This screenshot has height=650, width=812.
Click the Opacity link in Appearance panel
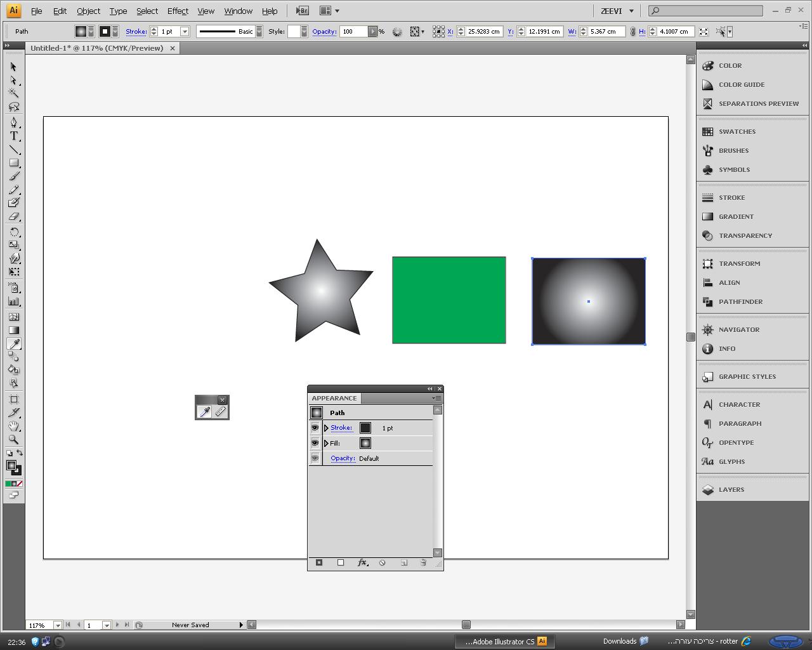point(343,458)
